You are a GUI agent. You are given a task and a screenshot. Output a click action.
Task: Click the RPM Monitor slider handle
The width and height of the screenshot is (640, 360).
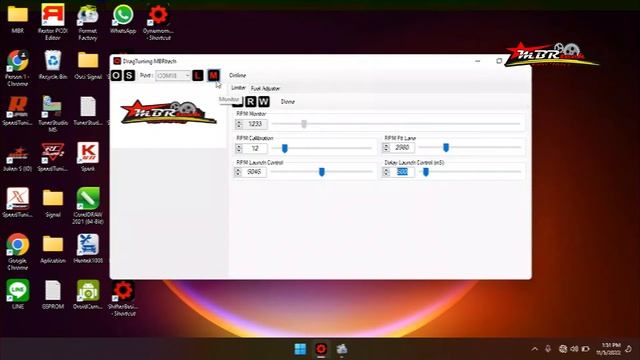(x=304, y=124)
